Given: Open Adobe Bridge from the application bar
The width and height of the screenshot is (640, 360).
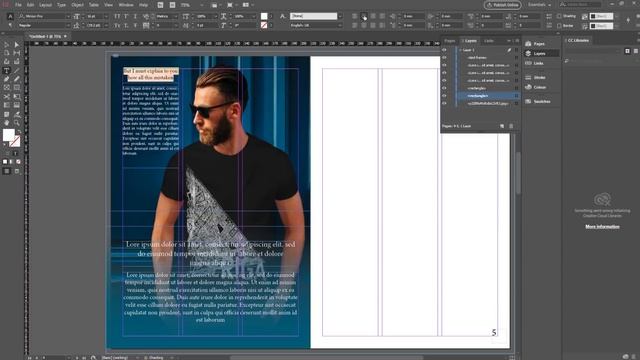Looking at the screenshot, I should [x=160, y=5].
